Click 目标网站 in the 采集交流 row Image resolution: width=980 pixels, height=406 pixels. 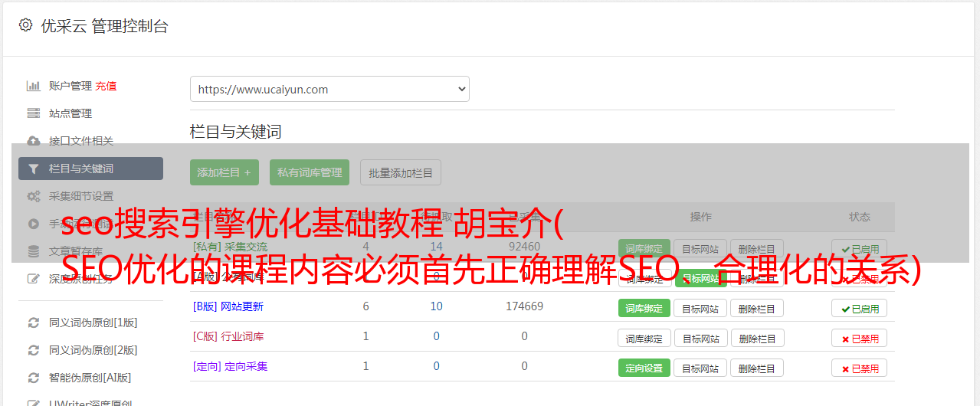701,249
